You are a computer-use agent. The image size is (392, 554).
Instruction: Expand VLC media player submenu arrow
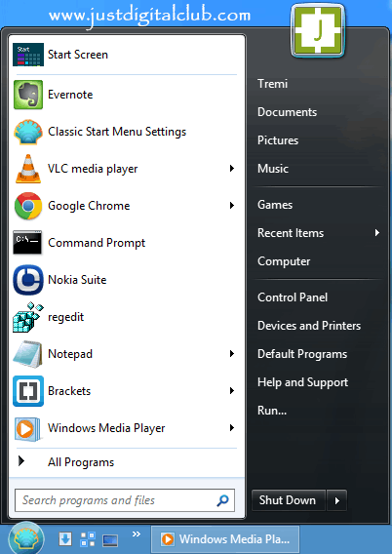pyautogui.click(x=232, y=168)
